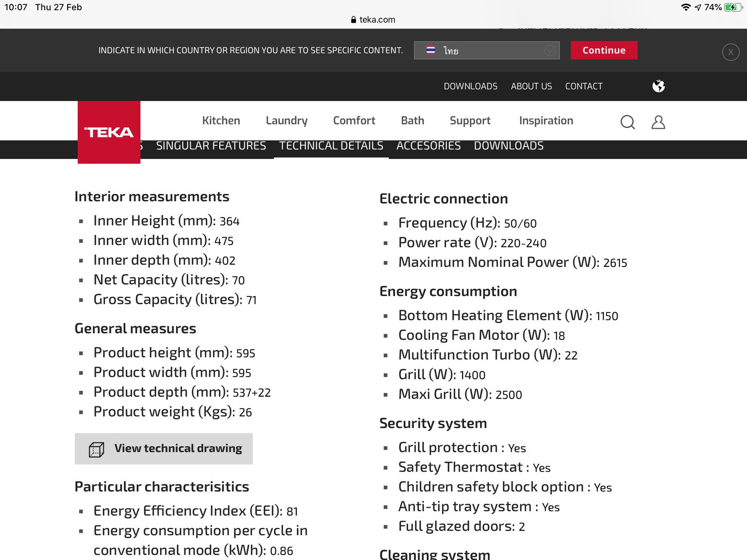Click Product depth (mm): 537+22 row
This screenshot has width=747, height=560.
pyautogui.click(x=182, y=392)
